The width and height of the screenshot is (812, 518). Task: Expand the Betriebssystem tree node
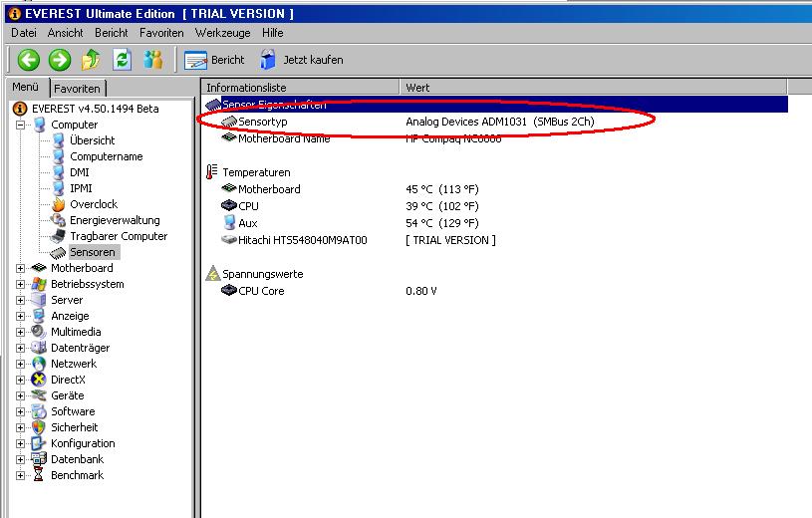click(x=20, y=284)
